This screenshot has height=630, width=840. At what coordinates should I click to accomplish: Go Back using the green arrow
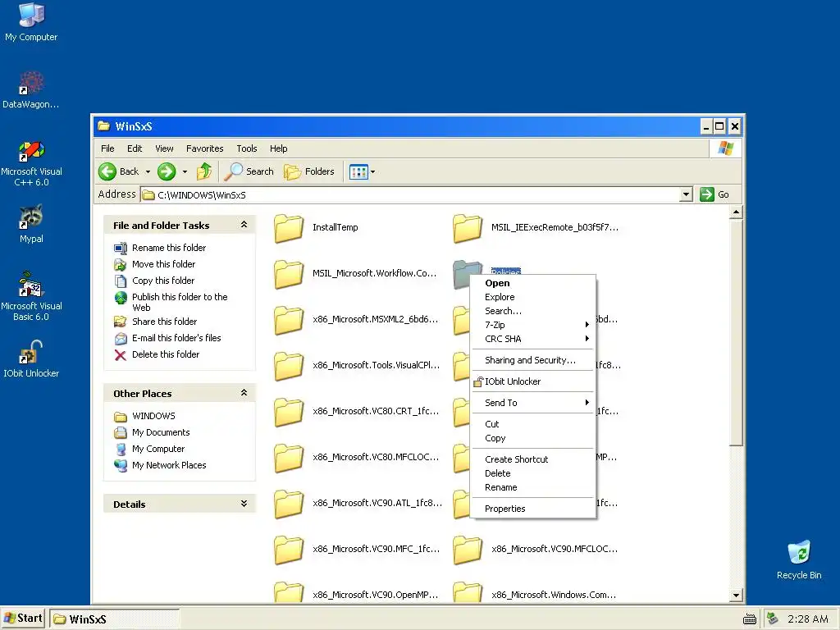(x=119, y=171)
